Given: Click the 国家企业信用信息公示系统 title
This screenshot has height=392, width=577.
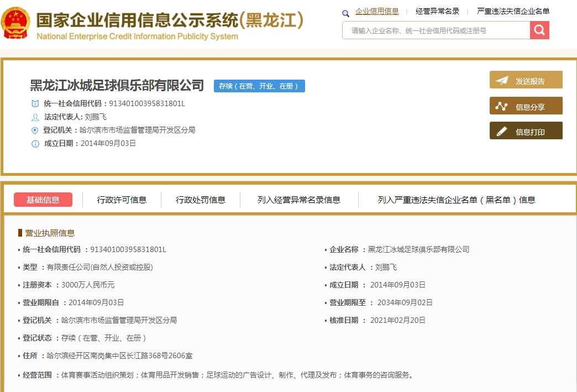Looking at the screenshot, I should click(x=170, y=19).
